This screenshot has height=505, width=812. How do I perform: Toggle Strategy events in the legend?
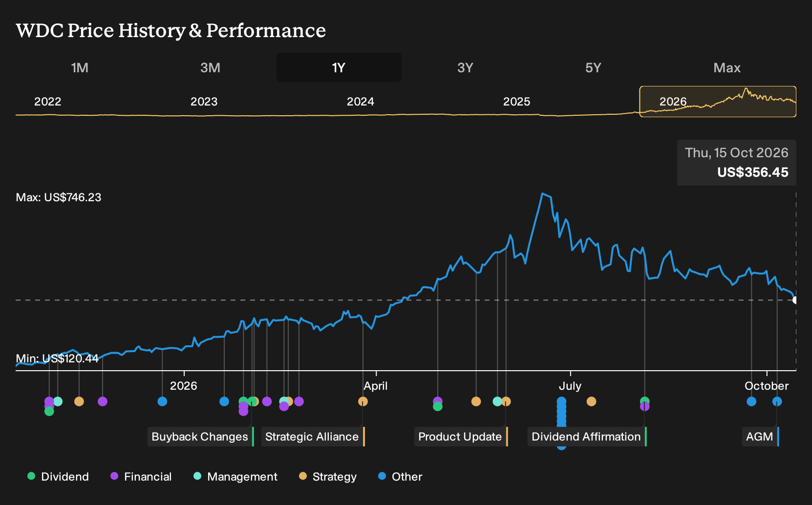point(328,477)
